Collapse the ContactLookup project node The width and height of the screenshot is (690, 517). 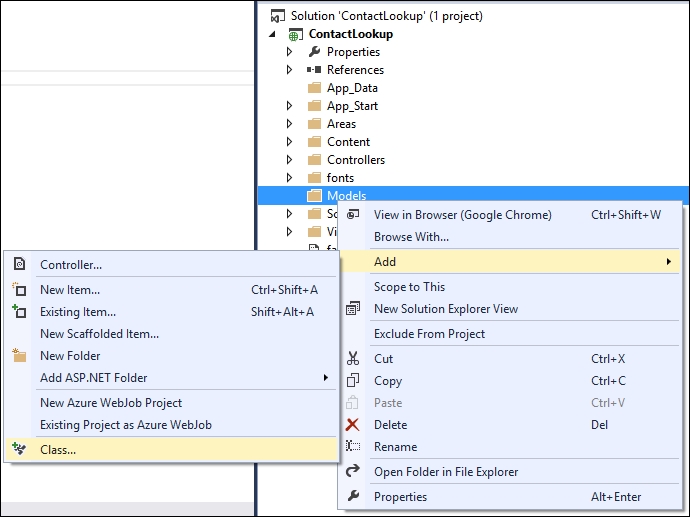(x=273, y=34)
